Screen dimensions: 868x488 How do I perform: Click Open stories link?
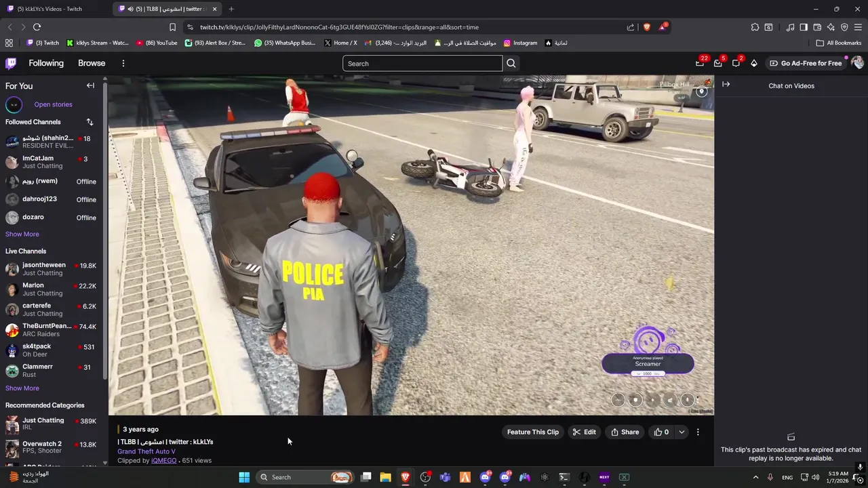tap(53, 104)
